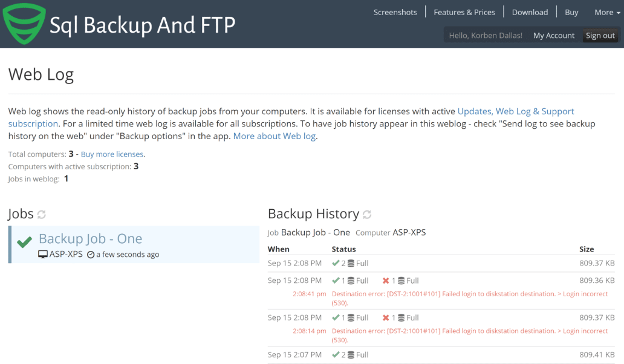This screenshot has height=364, width=624.
Task: Open the Download page
Action: [x=530, y=11]
